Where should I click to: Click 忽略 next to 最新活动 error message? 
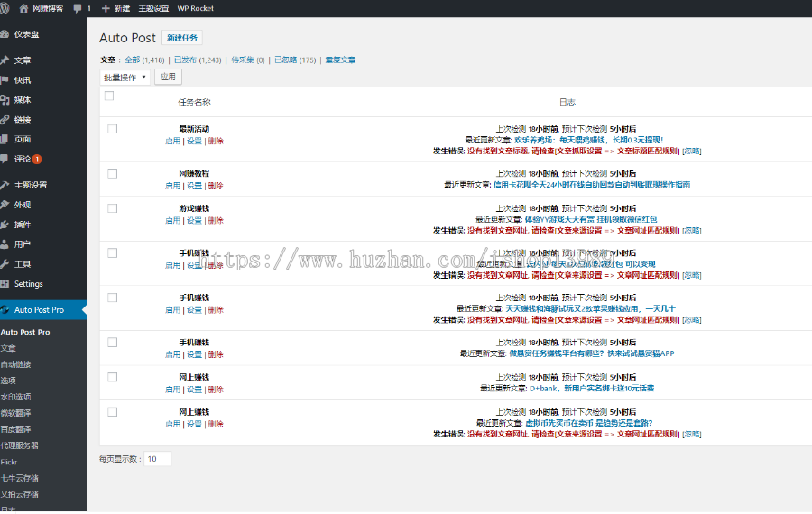(x=692, y=151)
